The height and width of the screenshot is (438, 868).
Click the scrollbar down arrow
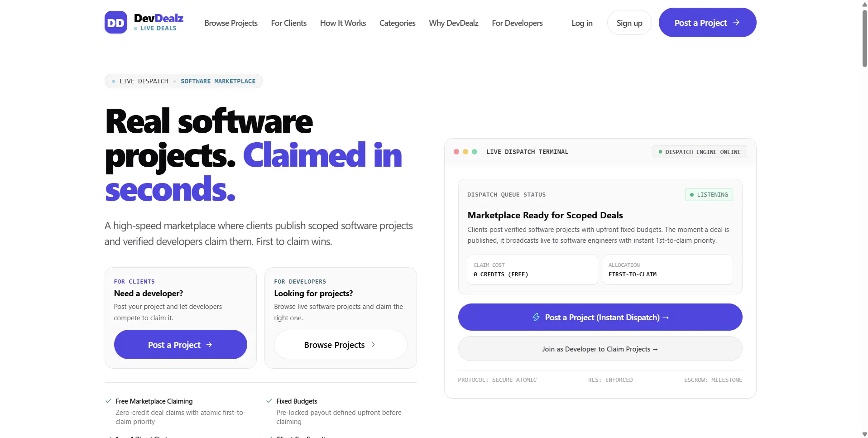tap(864, 434)
